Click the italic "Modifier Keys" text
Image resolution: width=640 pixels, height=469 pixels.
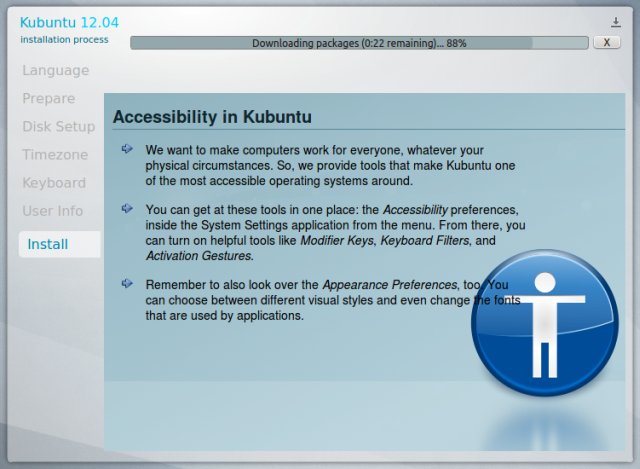point(337,240)
